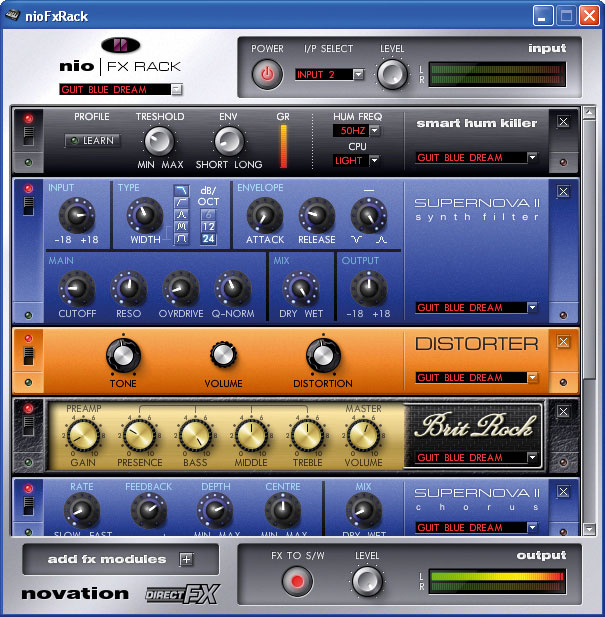Select the band-pass filter type icon
Screen dimensions: 605x617
coord(181,214)
